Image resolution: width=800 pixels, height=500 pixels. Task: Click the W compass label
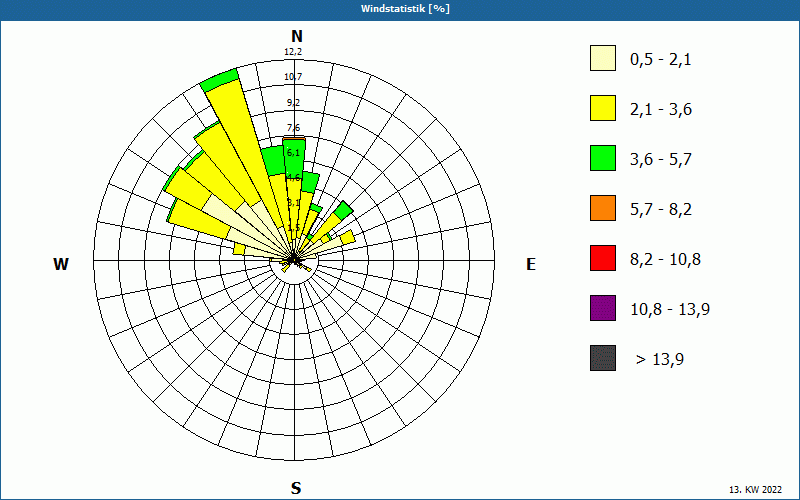61,264
